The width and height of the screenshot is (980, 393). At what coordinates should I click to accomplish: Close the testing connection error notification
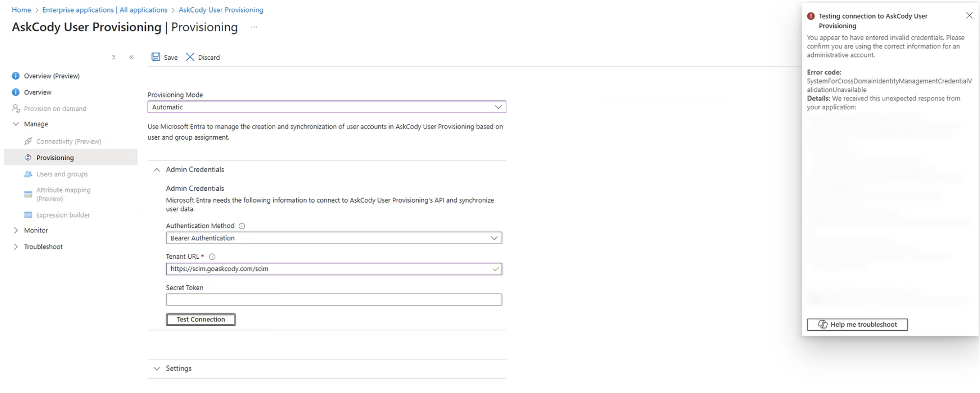[x=969, y=16]
